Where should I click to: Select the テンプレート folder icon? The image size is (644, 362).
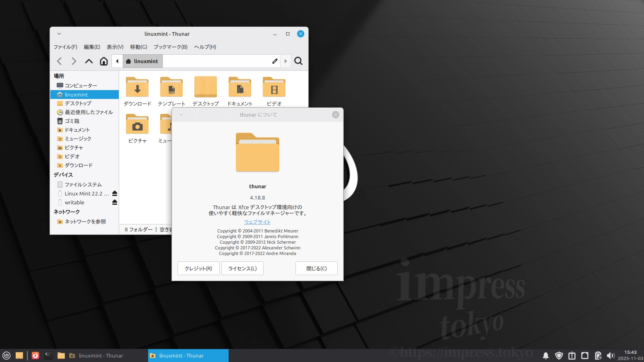tap(171, 87)
